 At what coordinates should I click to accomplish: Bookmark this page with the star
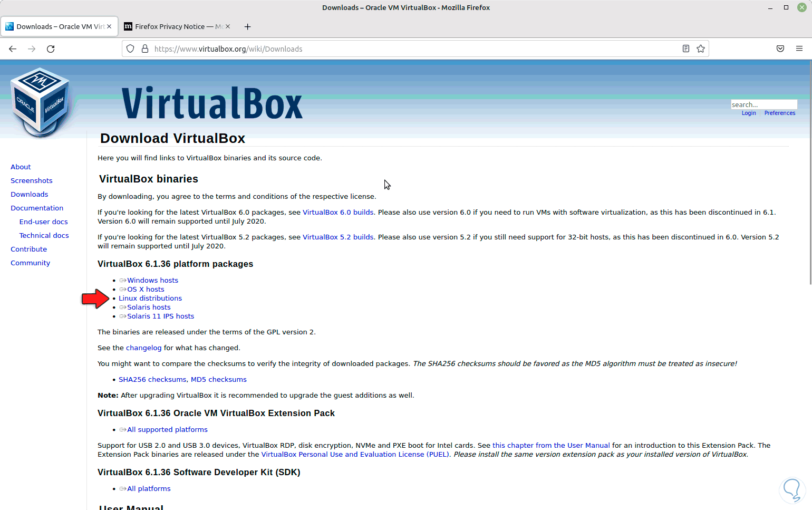[701, 49]
